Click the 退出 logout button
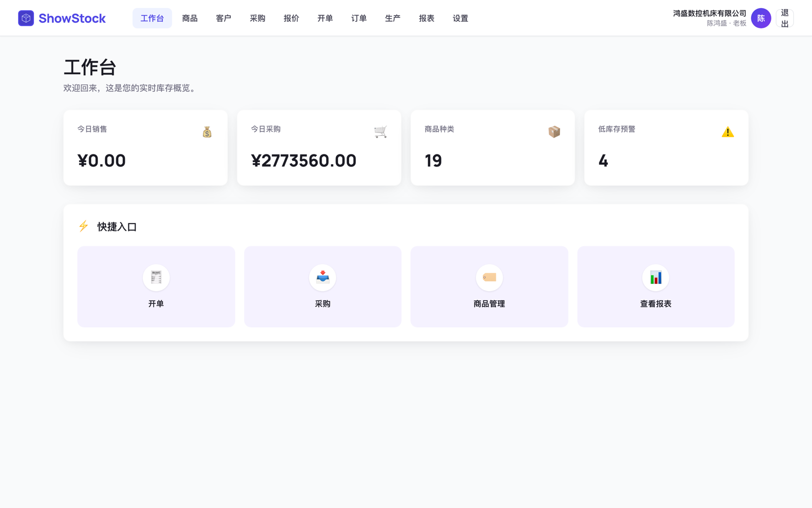 click(x=785, y=18)
